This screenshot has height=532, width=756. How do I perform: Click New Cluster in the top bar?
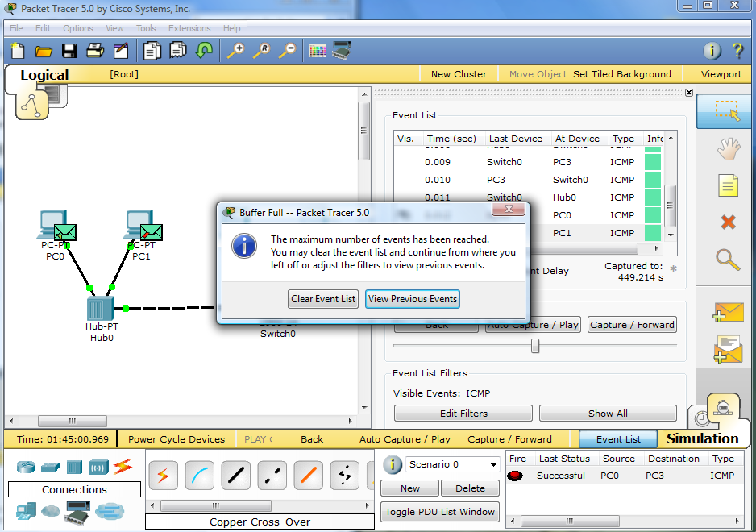(x=459, y=74)
